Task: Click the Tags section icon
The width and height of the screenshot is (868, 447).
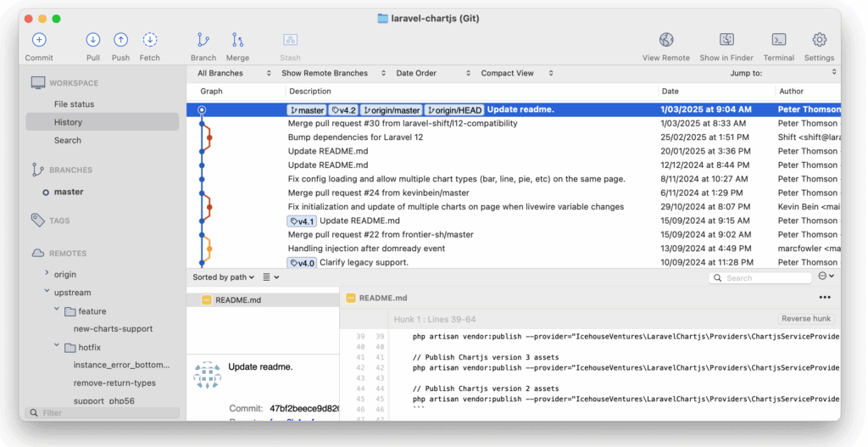Action: tap(37, 221)
